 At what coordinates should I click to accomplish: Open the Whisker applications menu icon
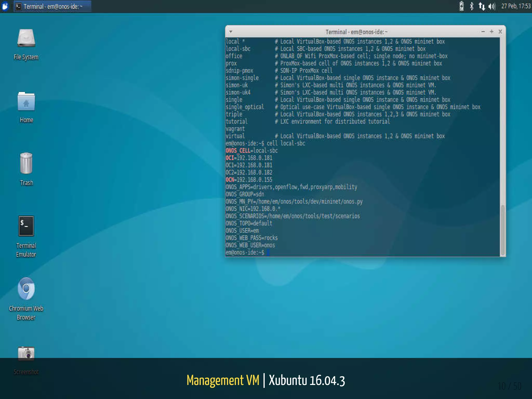tap(5, 6)
